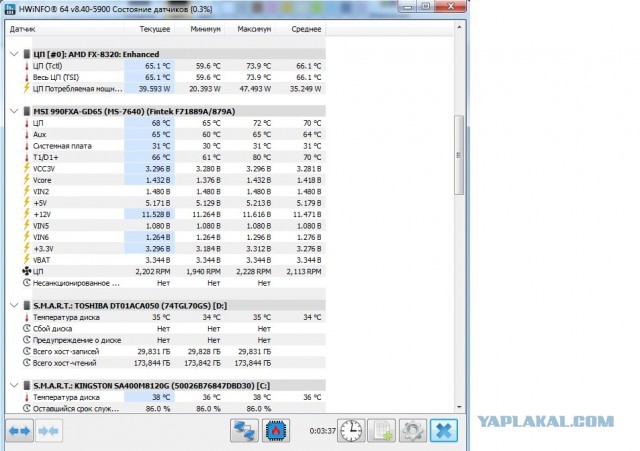Open the network remote sensors icon
The height and width of the screenshot is (451, 640).
click(244, 431)
